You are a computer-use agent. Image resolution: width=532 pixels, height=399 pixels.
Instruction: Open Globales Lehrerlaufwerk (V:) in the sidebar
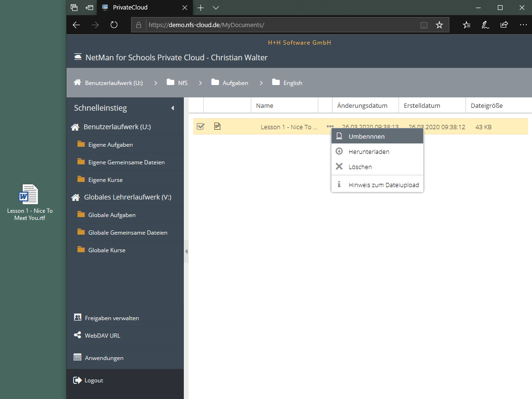click(125, 197)
